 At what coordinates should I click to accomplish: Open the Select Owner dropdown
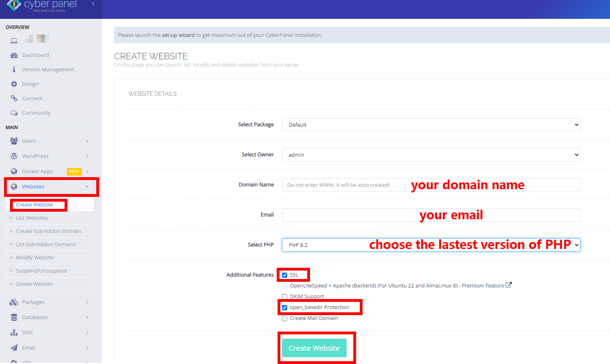[431, 155]
